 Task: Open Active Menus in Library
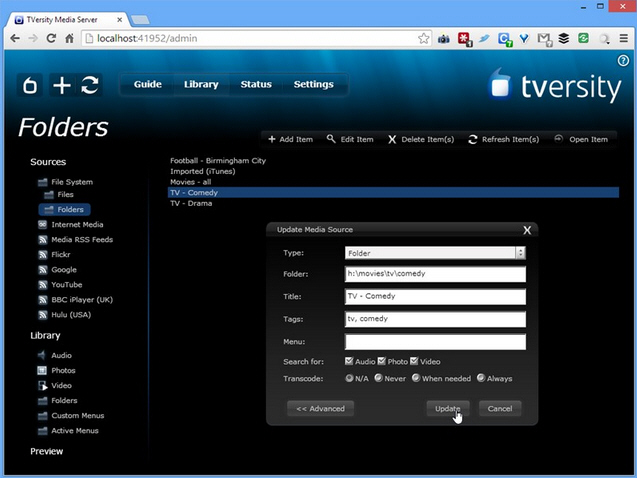tap(68, 430)
